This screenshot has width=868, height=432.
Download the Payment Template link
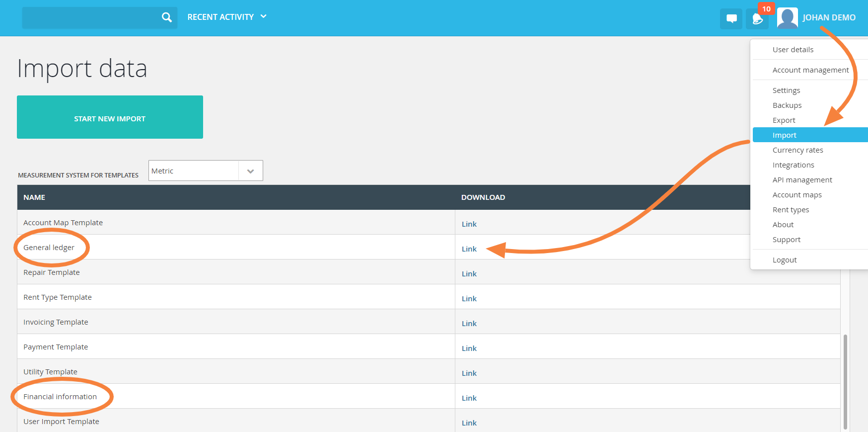point(469,348)
